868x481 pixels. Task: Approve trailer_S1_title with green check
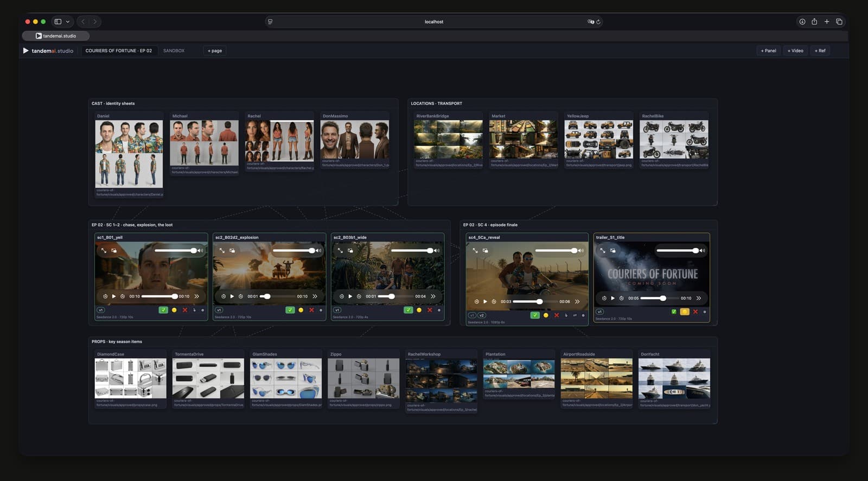[x=674, y=312]
